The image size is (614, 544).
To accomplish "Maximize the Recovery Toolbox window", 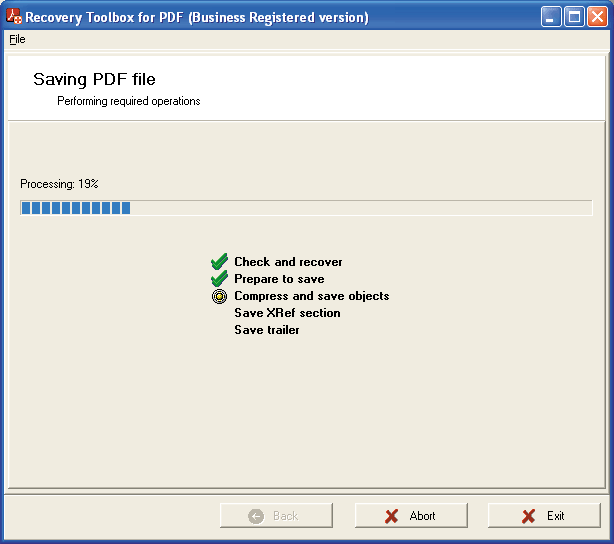I will [574, 17].
